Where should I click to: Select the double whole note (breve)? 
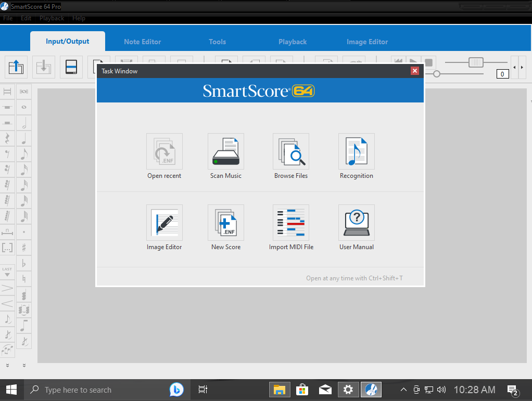click(x=24, y=92)
